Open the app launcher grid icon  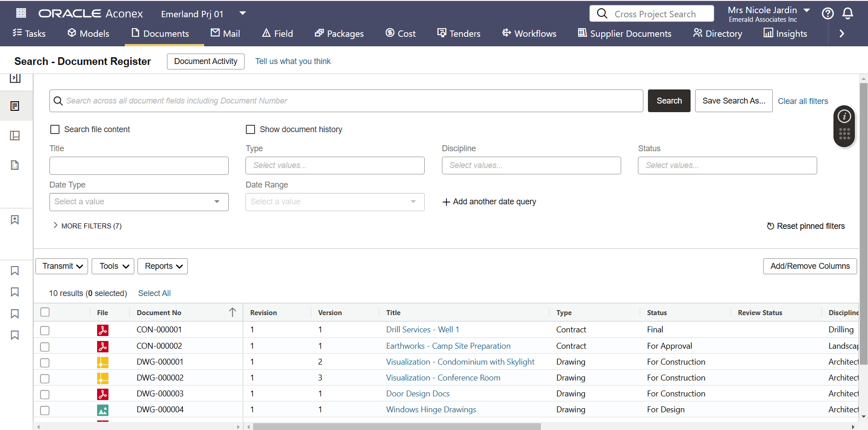[x=21, y=13]
